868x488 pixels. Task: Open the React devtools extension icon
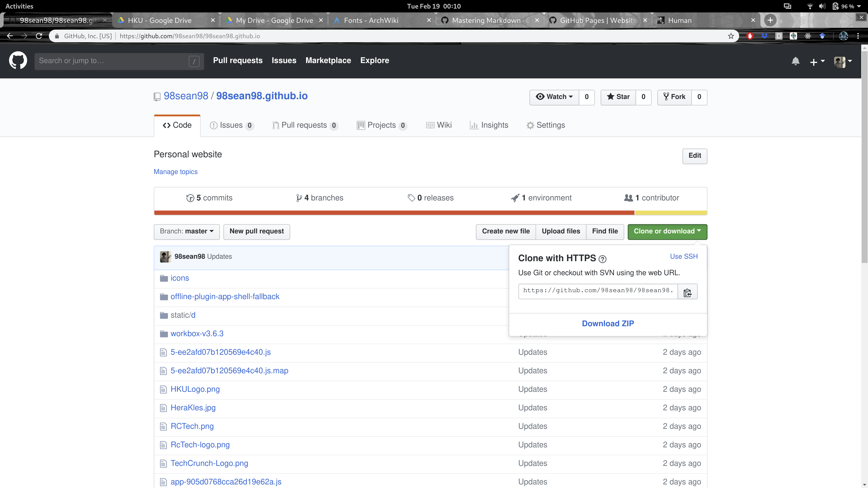(808, 36)
